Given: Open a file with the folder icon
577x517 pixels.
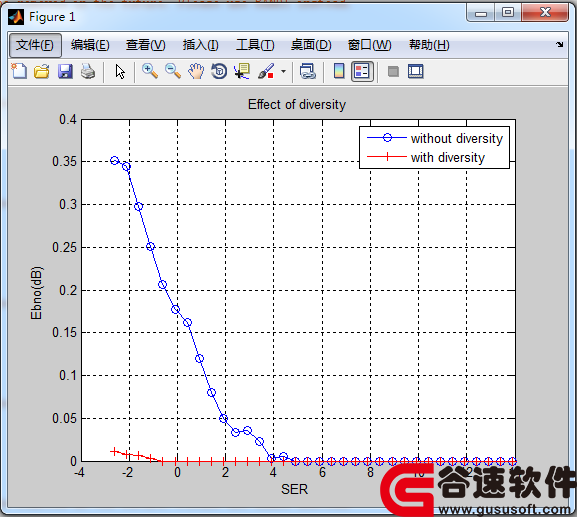Looking at the screenshot, I should click(42, 71).
